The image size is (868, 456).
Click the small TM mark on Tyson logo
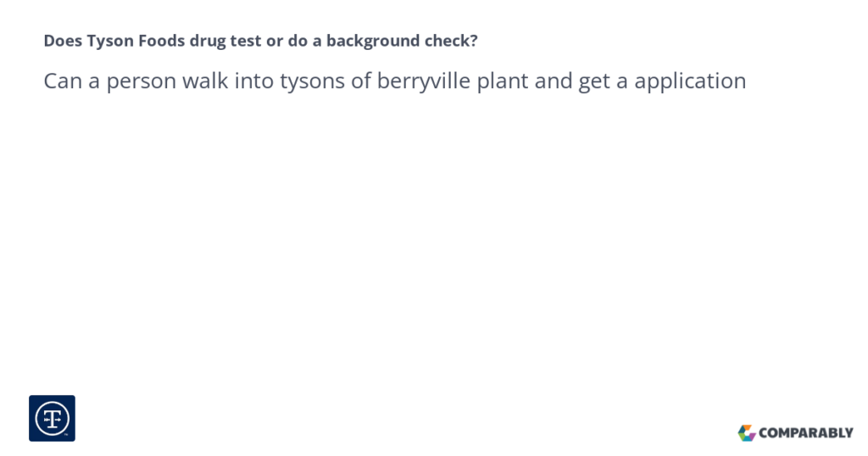[66, 435]
